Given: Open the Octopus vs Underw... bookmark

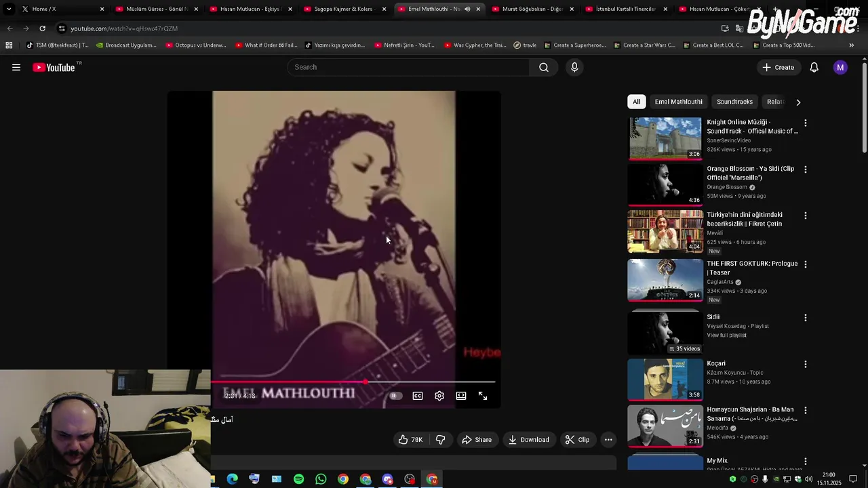Looking at the screenshot, I should tap(197, 45).
